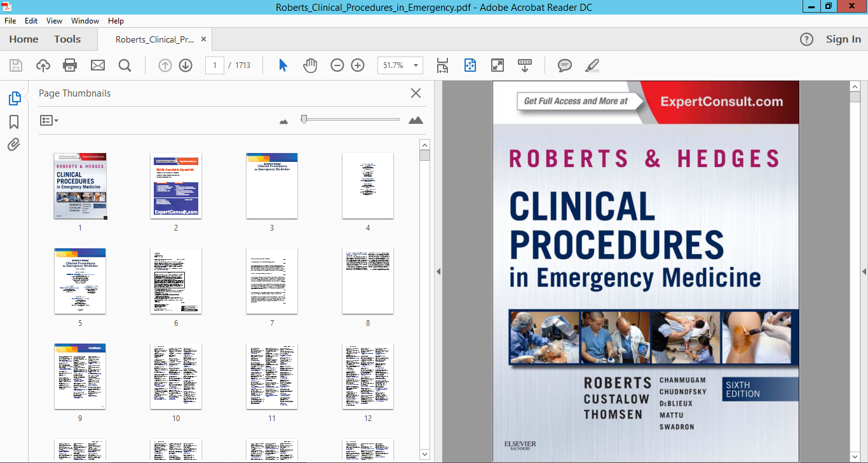The image size is (868, 463).
Task: Click the Sign In button
Action: tap(843, 39)
